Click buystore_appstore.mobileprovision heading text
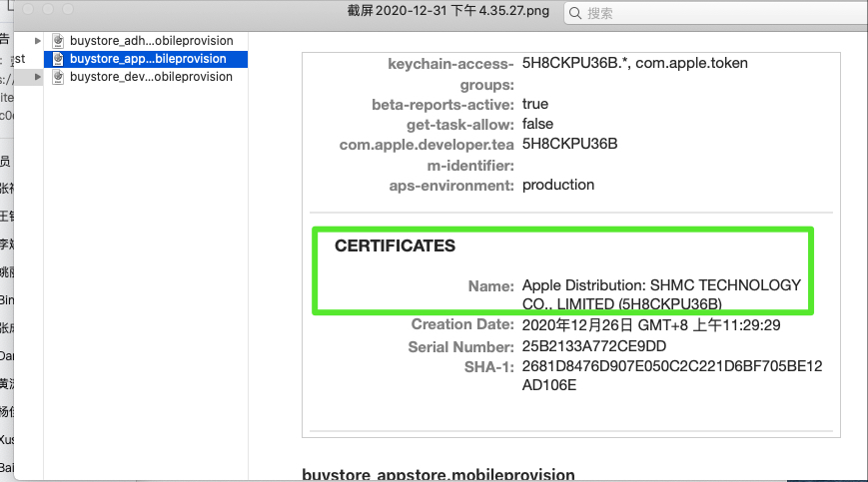This screenshot has height=482, width=868. point(437,474)
